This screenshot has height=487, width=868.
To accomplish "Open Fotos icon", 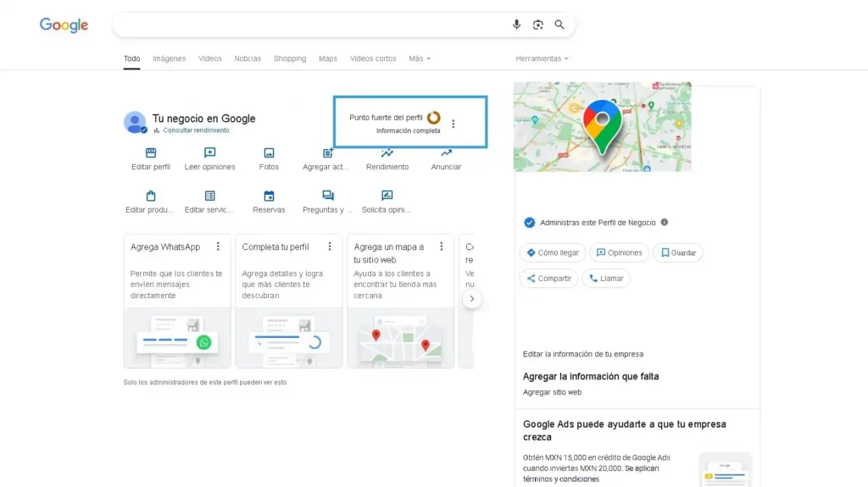I will tap(269, 152).
